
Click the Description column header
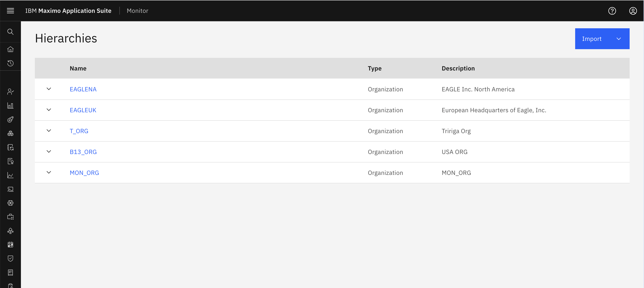click(x=458, y=68)
